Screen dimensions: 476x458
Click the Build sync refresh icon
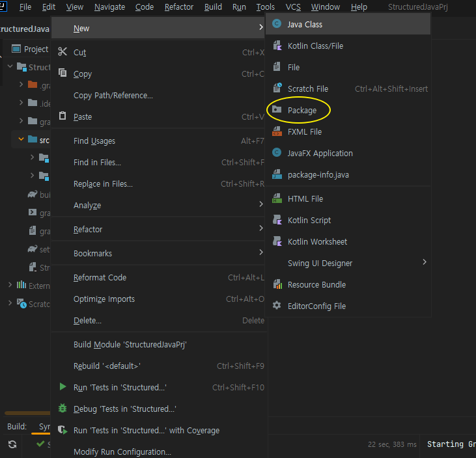coord(12,444)
